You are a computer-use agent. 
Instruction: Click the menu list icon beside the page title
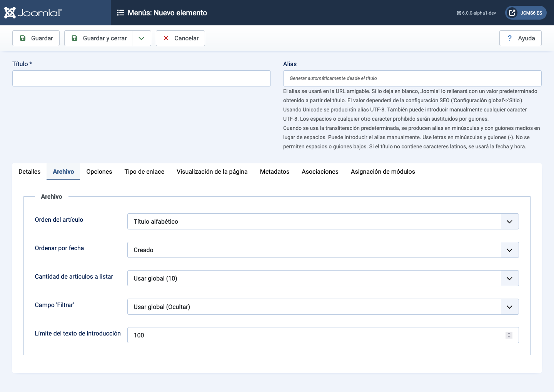(x=120, y=13)
